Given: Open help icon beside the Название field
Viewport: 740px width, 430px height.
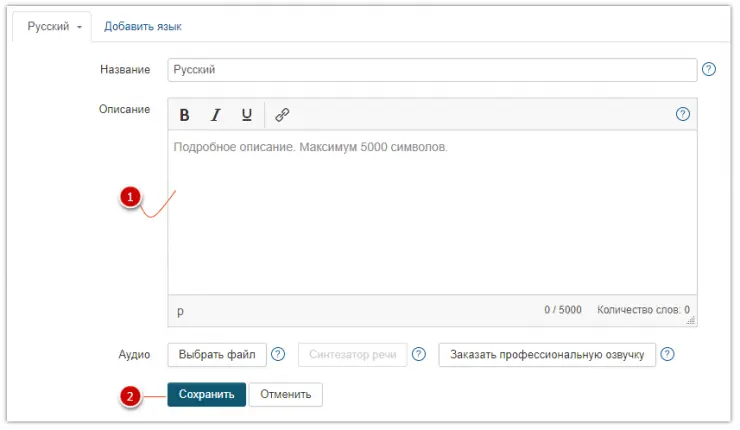Looking at the screenshot, I should click(x=708, y=69).
